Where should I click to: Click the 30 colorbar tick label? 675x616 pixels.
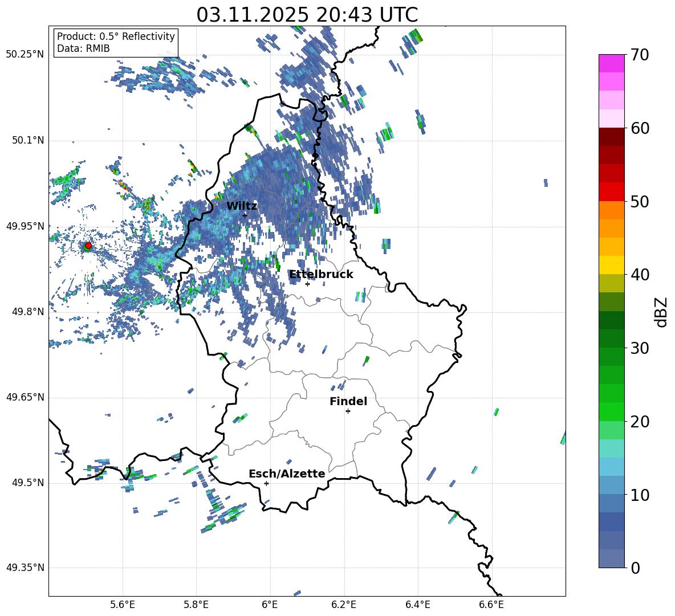click(x=640, y=348)
